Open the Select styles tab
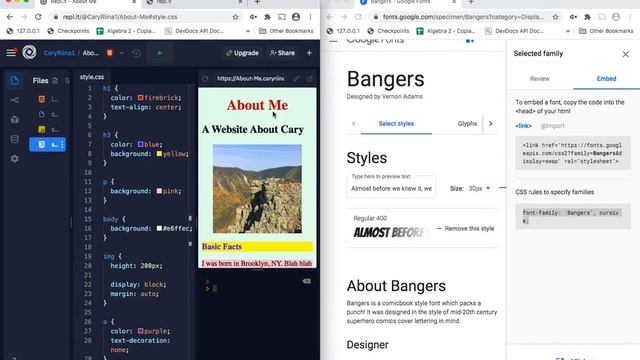 point(396,124)
